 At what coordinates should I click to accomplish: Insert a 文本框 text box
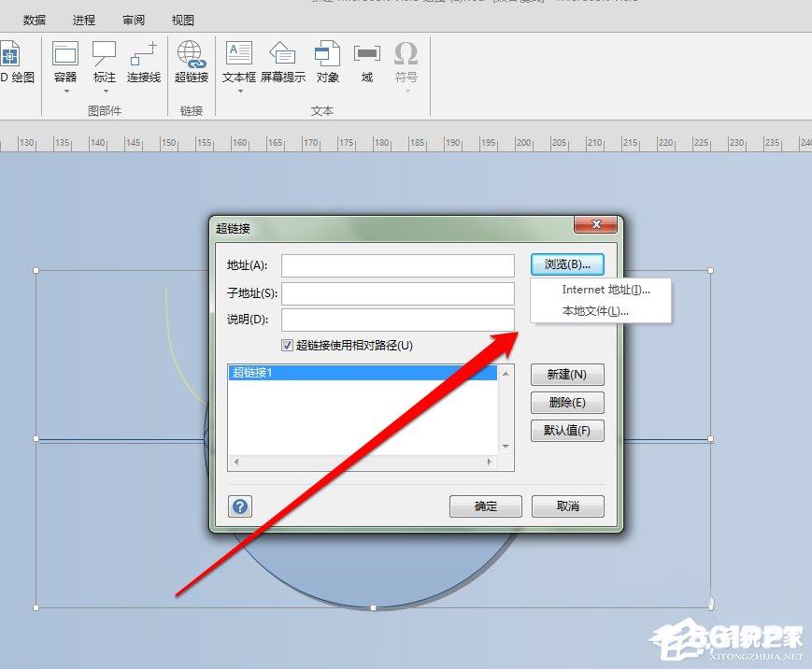click(238, 62)
